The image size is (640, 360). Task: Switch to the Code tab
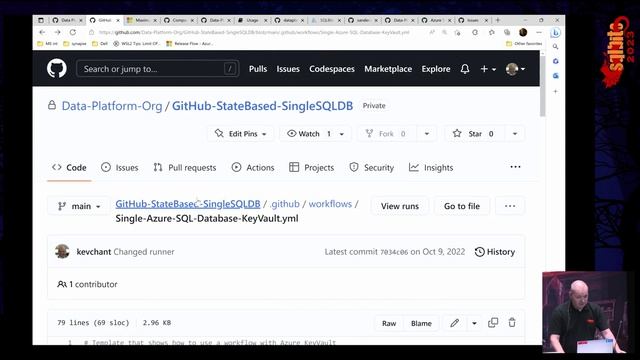(x=69, y=167)
